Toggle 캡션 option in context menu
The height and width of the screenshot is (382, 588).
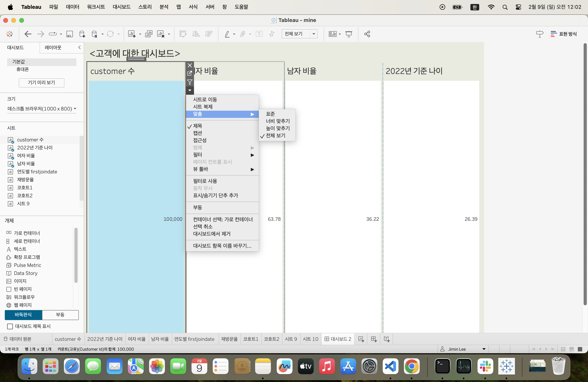[x=222, y=133]
